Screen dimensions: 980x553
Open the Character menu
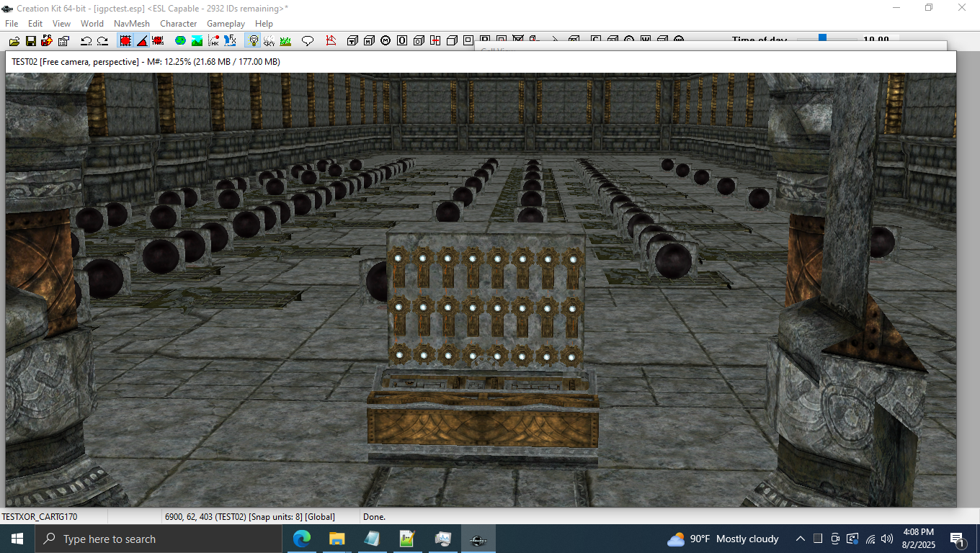coord(179,24)
